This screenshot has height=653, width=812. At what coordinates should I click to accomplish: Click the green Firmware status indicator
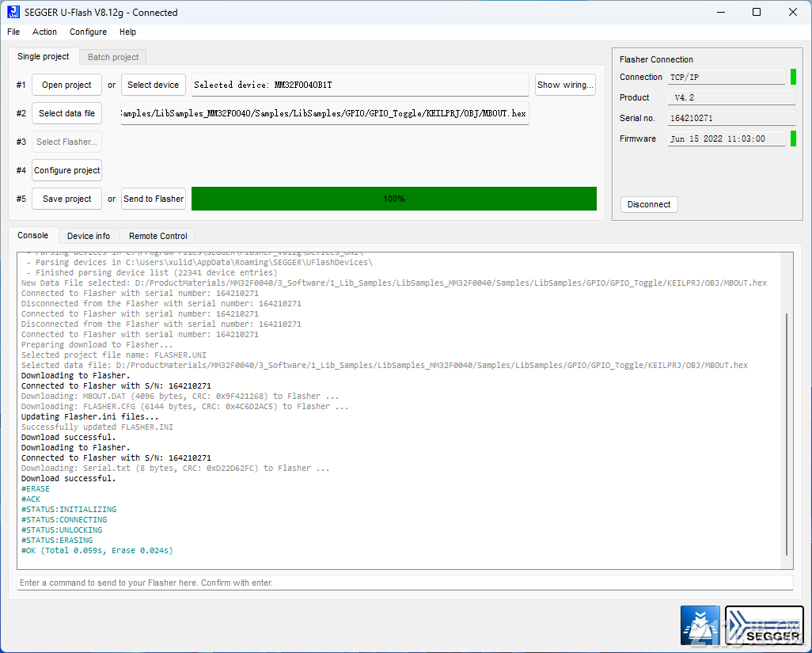(793, 139)
